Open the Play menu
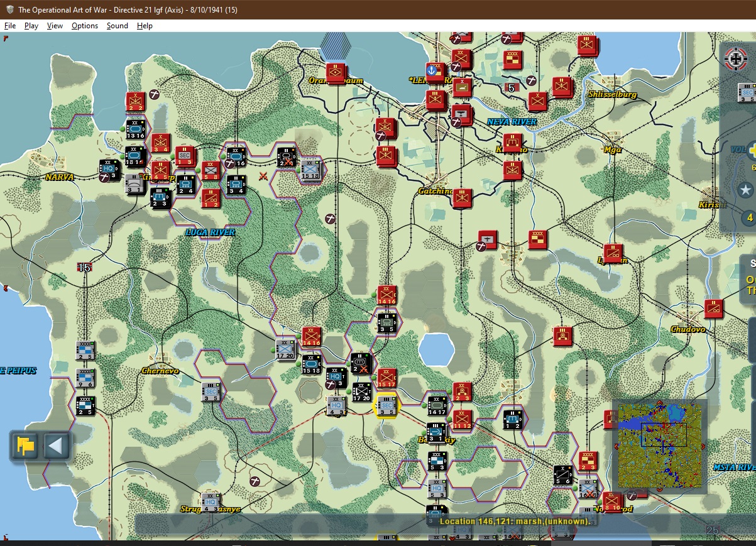This screenshot has width=756, height=546. coord(31,26)
